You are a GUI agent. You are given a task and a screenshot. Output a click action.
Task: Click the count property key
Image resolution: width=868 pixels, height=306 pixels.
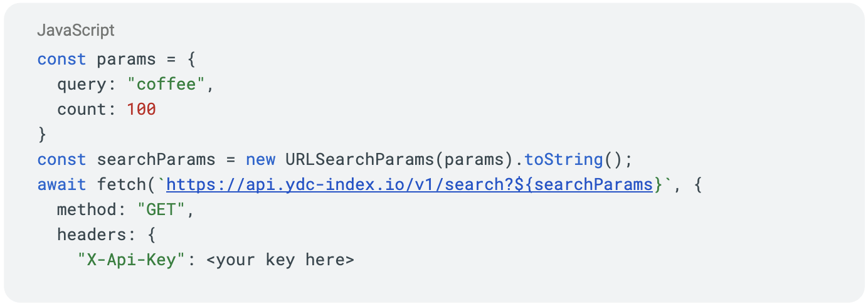click(x=82, y=109)
